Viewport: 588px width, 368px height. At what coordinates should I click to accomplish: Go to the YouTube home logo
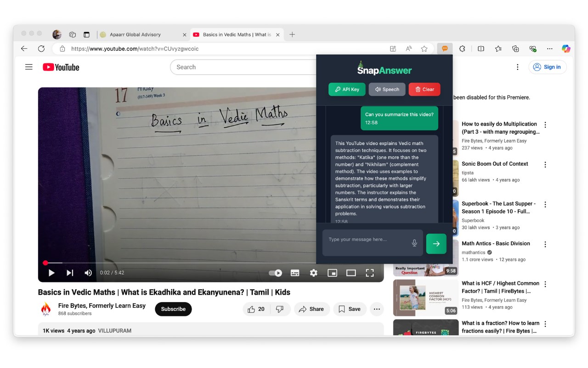(61, 67)
